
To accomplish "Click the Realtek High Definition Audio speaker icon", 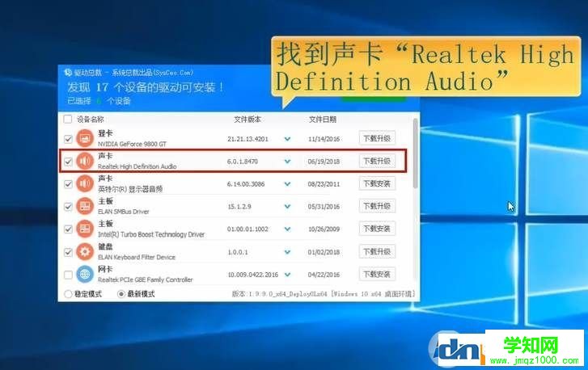I will 85,161.
